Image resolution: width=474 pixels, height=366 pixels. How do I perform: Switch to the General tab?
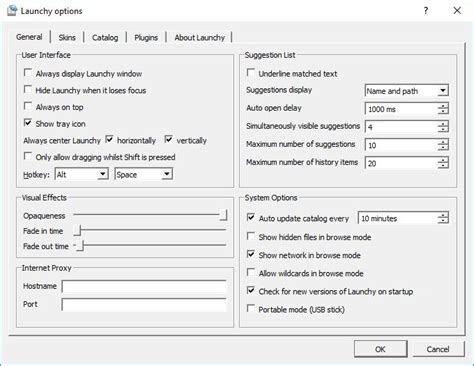pos(29,37)
